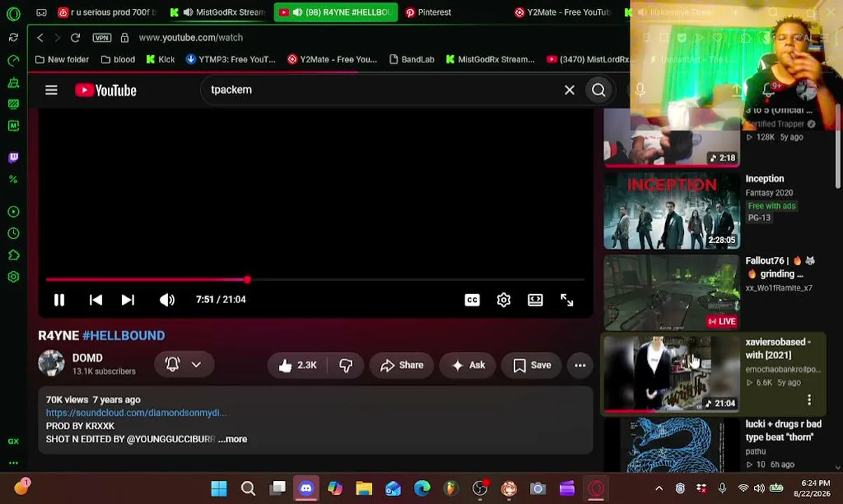Open the Twitch sidebar panel
Viewport: 843px width, 504px height.
pos(13,157)
